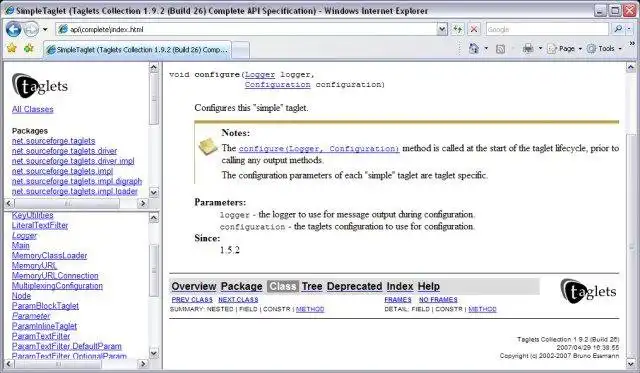This screenshot has width=640, height=373.
Task: Click the browser Back arrow button
Action: 14,29
